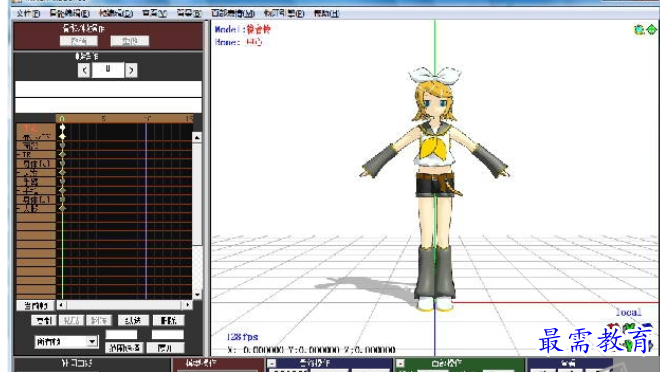Click the 纵选 column select button
Viewport: 660px width, 372px height.
click(x=133, y=321)
